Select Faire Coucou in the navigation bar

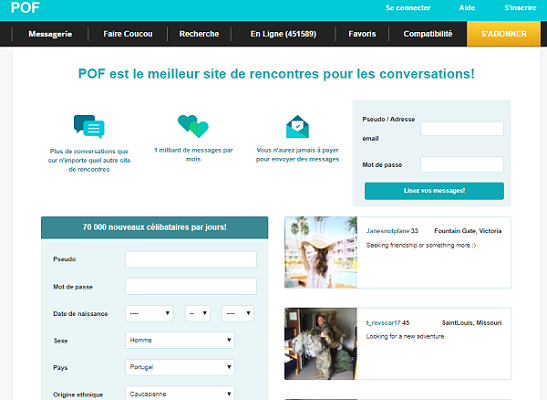[128, 34]
